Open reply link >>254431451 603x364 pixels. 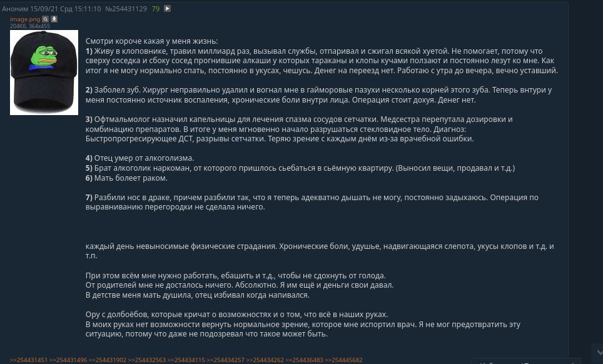click(29, 360)
